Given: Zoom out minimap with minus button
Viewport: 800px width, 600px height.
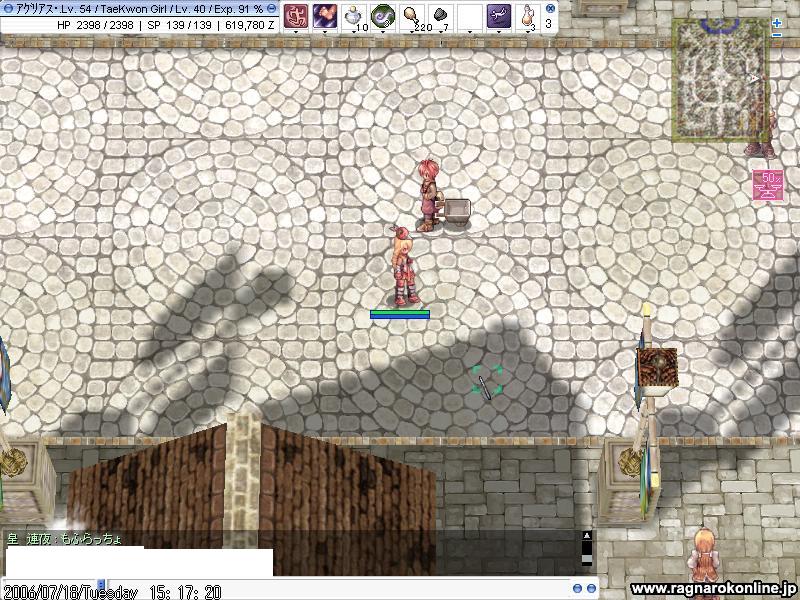Looking at the screenshot, I should click(777, 35).
